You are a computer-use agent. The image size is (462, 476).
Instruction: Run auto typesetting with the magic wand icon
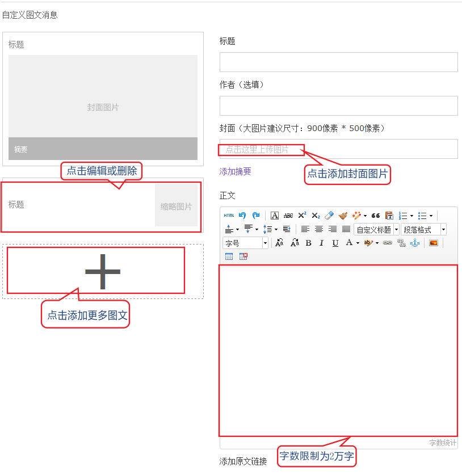(356, 216)
